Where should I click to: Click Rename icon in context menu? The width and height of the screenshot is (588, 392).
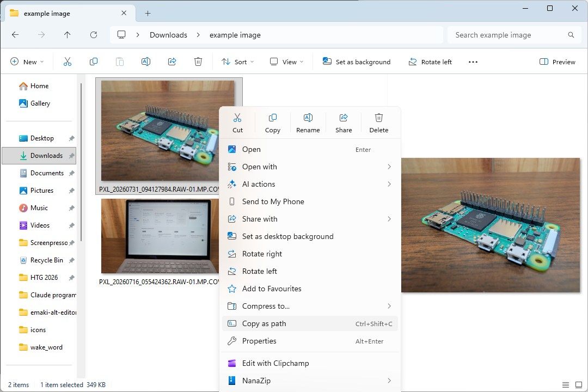click(x=308, y=118)
